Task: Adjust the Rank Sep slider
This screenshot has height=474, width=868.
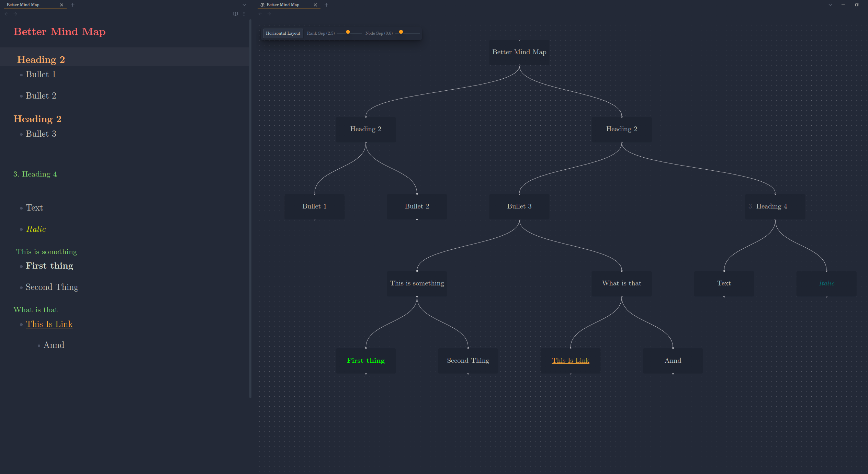Action: pyautogui.click(x=348, y=32)
